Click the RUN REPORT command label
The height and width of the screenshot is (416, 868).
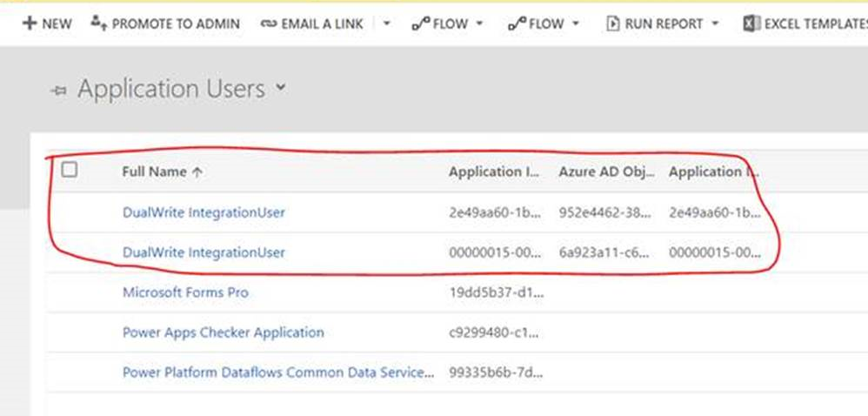tap(664, 23)
